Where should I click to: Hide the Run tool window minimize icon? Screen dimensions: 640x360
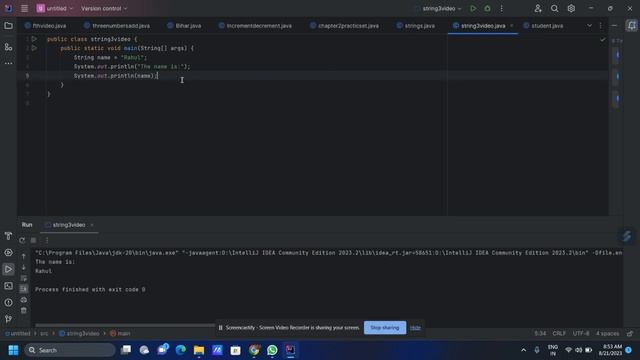(x=614, y=26)
